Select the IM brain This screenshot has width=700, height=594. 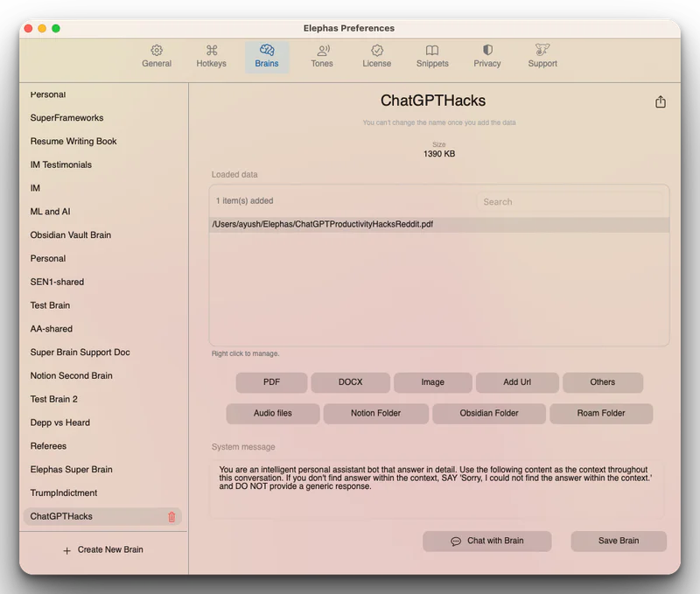point(35,188)
